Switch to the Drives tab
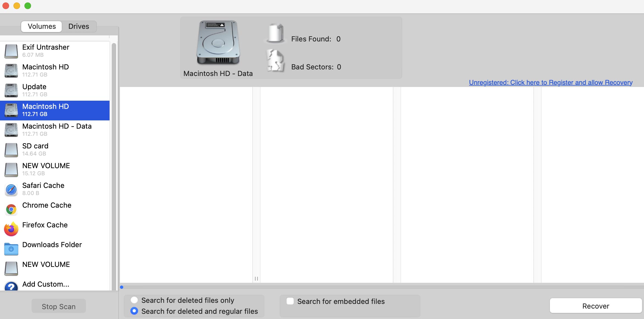This screenshot has width=644, height=319. [79, 26]
